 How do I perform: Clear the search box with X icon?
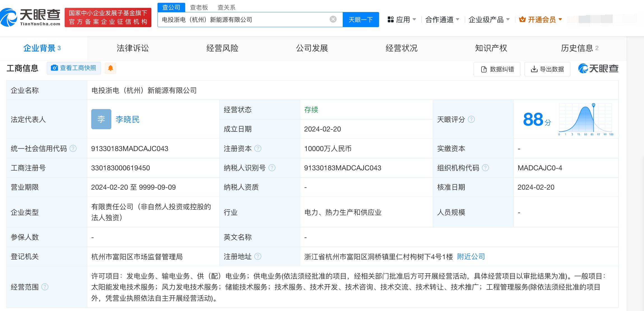[333, 19]
